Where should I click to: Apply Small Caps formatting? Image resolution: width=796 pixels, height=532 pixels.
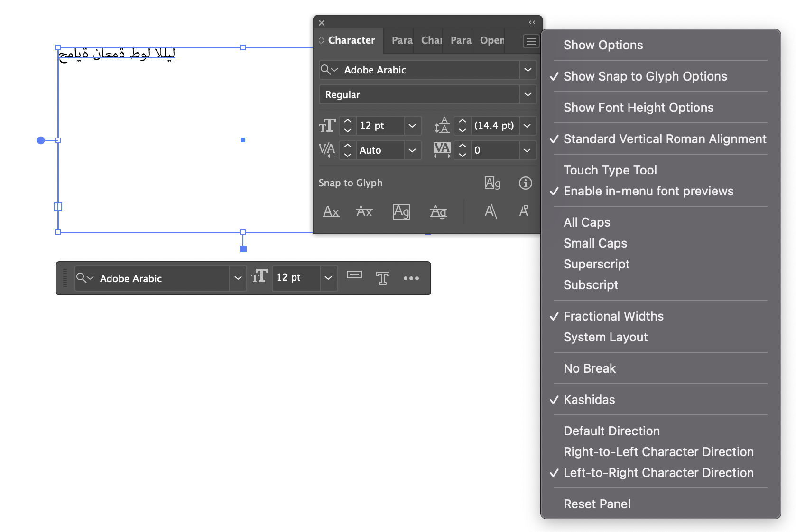click(x=595, y=243)
